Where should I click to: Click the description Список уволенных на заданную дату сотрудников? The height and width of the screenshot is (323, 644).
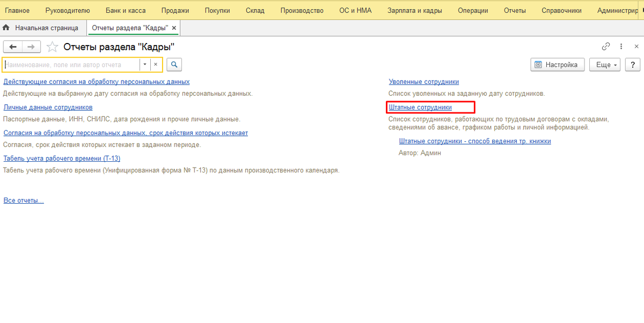466,94
